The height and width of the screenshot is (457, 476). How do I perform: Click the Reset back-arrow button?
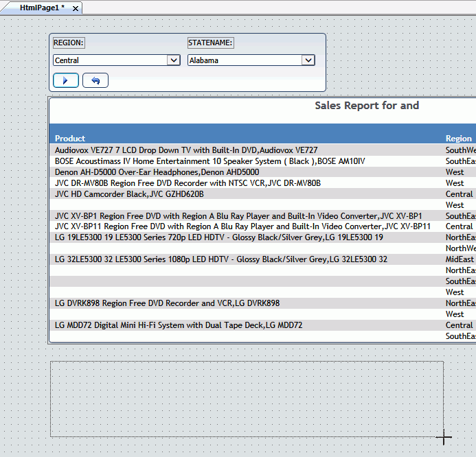point(95,80)
